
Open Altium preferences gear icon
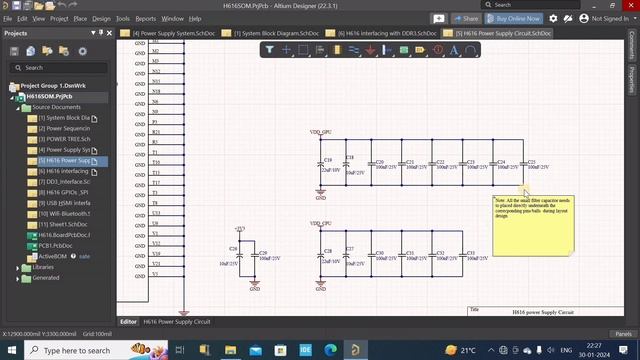click(553, 18)
